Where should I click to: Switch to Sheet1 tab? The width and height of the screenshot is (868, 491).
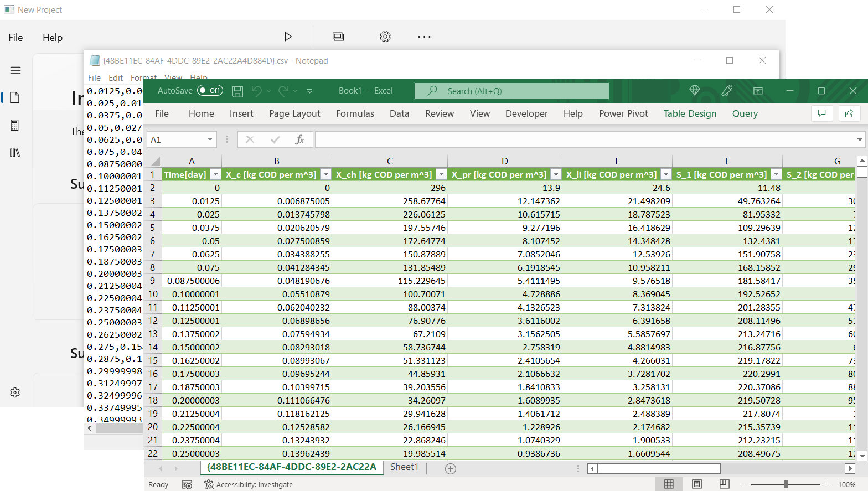(404, 467)
